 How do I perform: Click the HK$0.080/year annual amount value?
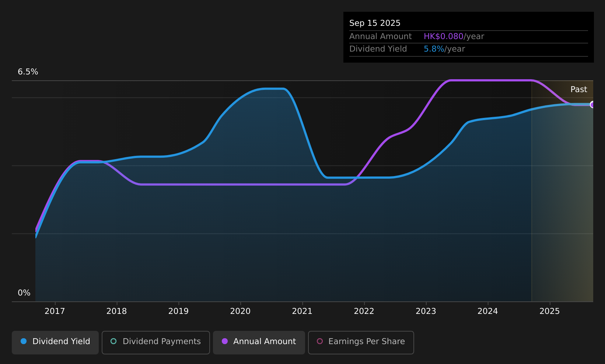pos(454,36)
